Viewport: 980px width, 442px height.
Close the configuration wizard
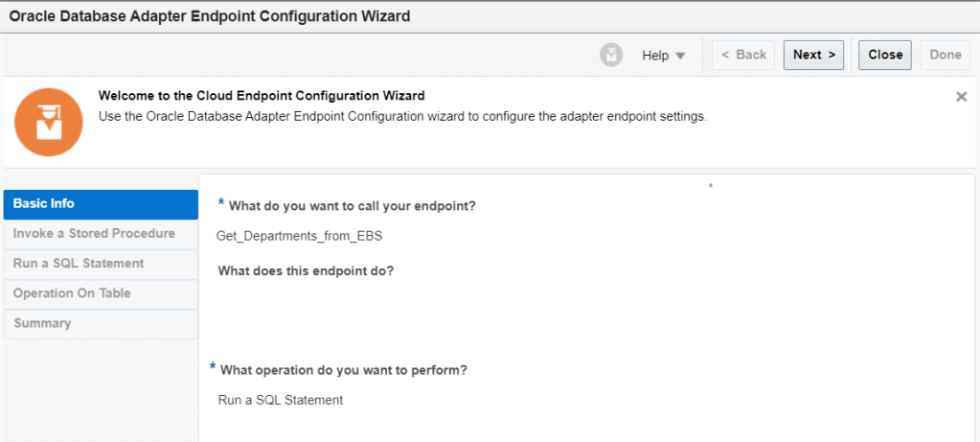(884, 55)
